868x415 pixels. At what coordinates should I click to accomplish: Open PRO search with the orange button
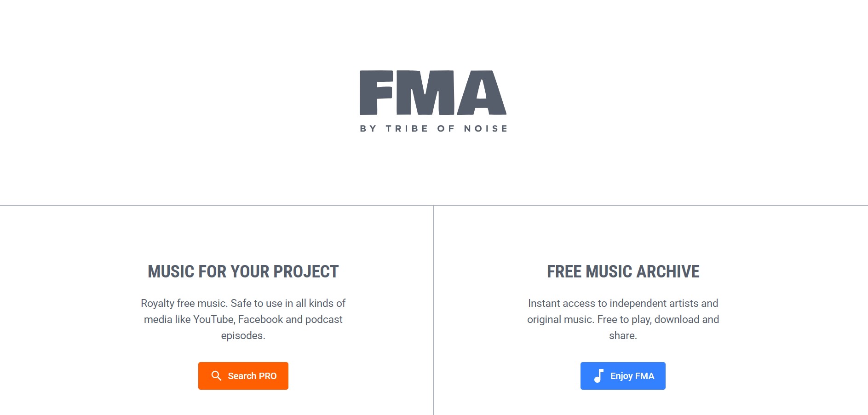point(243,376)
